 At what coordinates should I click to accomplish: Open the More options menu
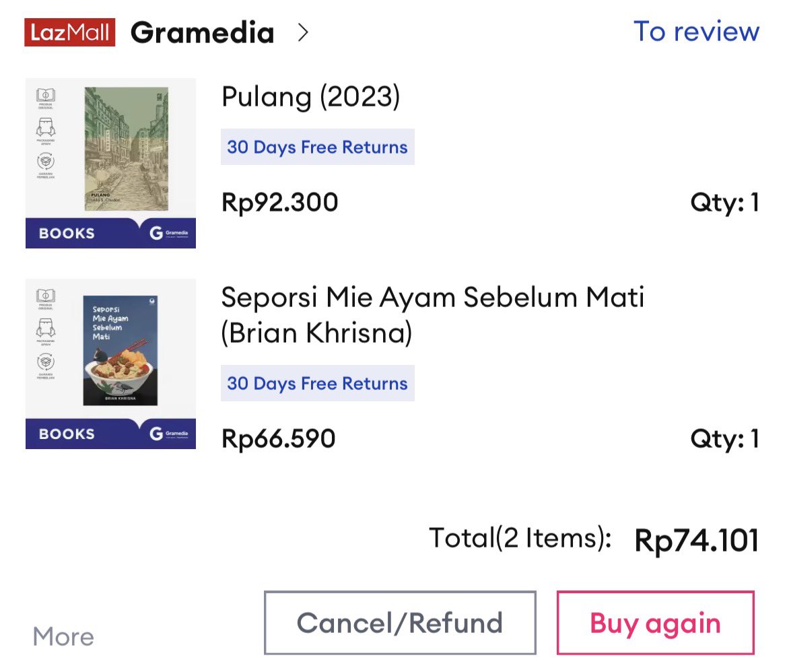[63, 636]
